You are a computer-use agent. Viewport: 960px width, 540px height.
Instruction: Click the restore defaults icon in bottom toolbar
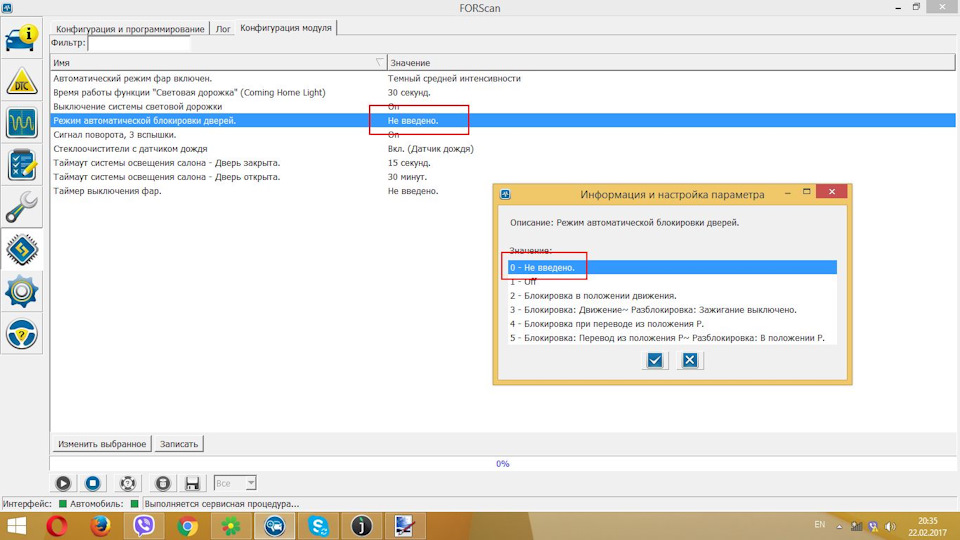point(127,483)
